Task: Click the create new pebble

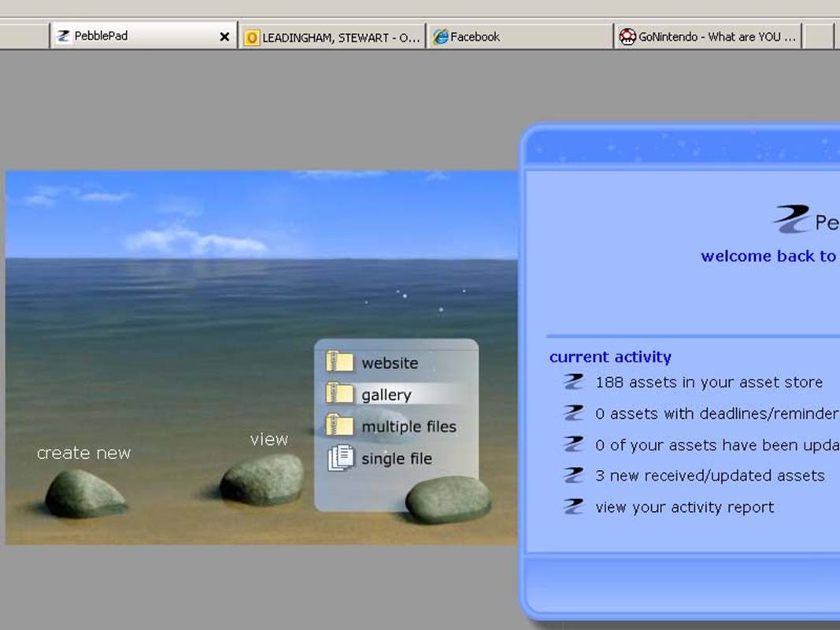Action: (x=85, y=494)
